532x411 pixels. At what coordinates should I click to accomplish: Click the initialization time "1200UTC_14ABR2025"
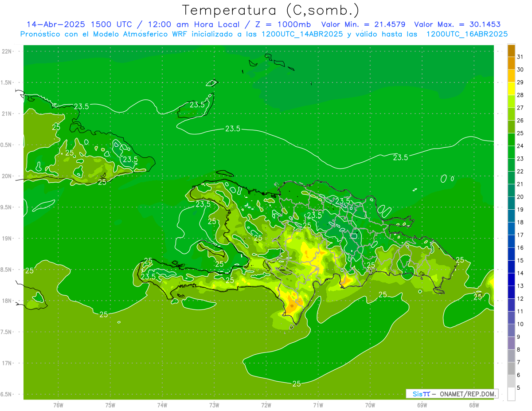tap(302, 34)
